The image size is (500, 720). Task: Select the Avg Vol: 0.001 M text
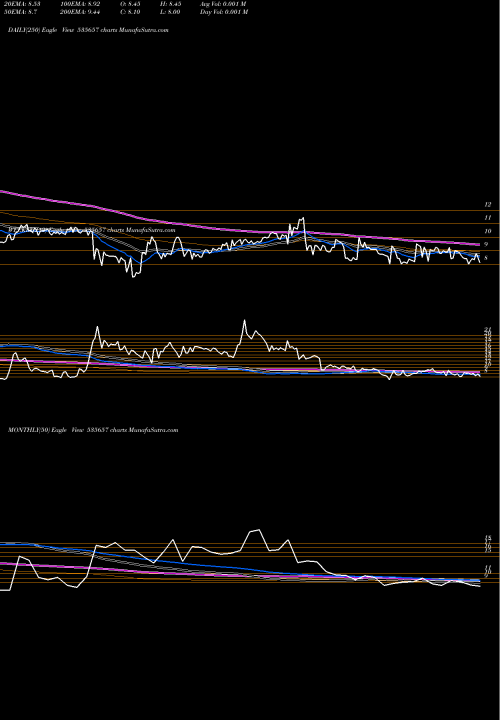pyautogui.click(x=223, y=4)
